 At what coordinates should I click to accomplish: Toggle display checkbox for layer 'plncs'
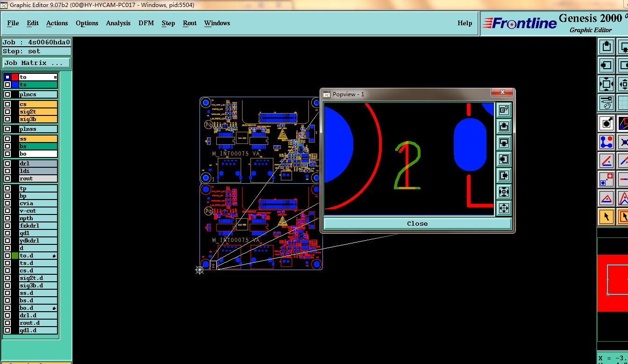click(7, 94)
